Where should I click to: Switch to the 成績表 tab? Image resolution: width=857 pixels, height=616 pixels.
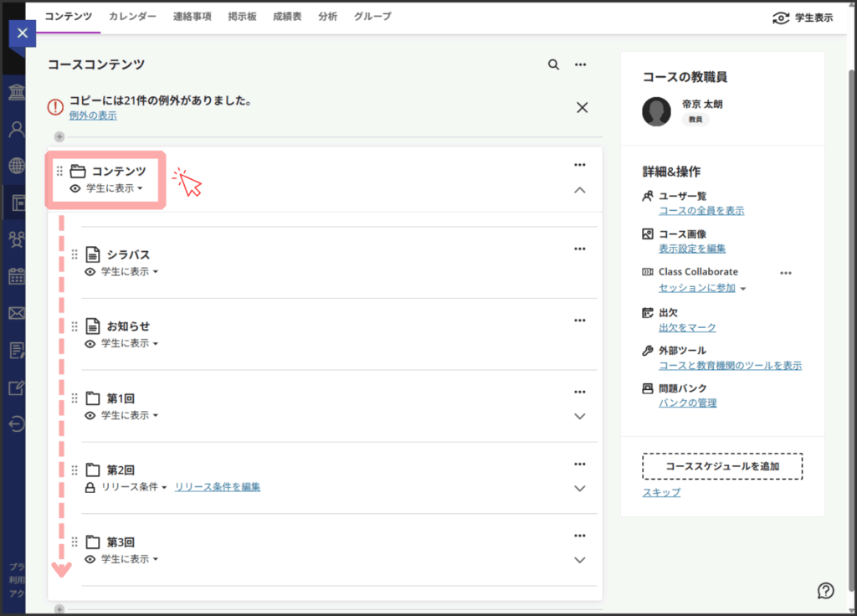coord(287,17)
